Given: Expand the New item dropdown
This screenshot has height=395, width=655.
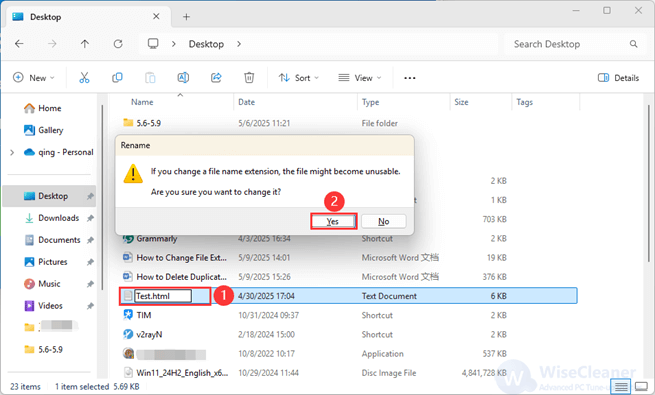Looking at the screenshot, I should [34, 78].
